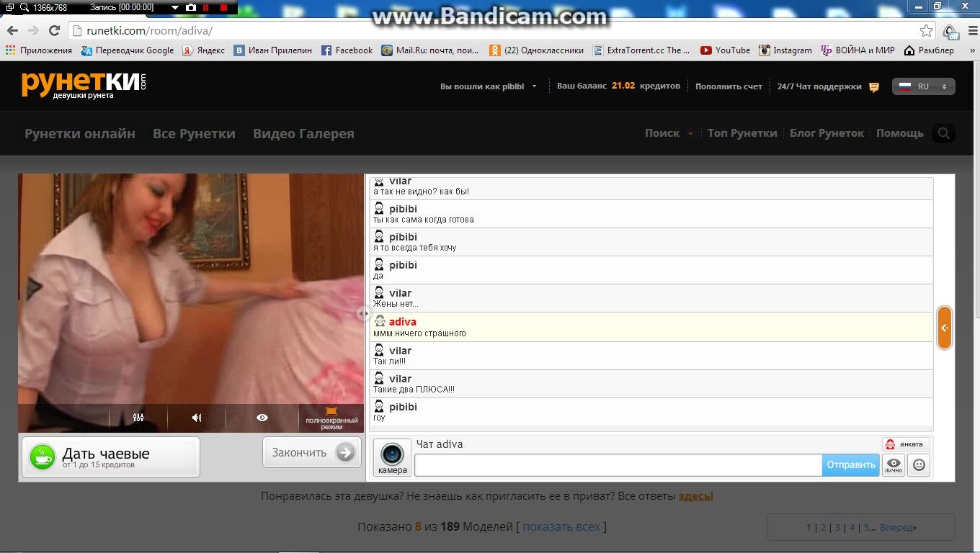
Task: Open the Топ Рунетки menu item
Action: pyautogui.click(x=741, y=133)
